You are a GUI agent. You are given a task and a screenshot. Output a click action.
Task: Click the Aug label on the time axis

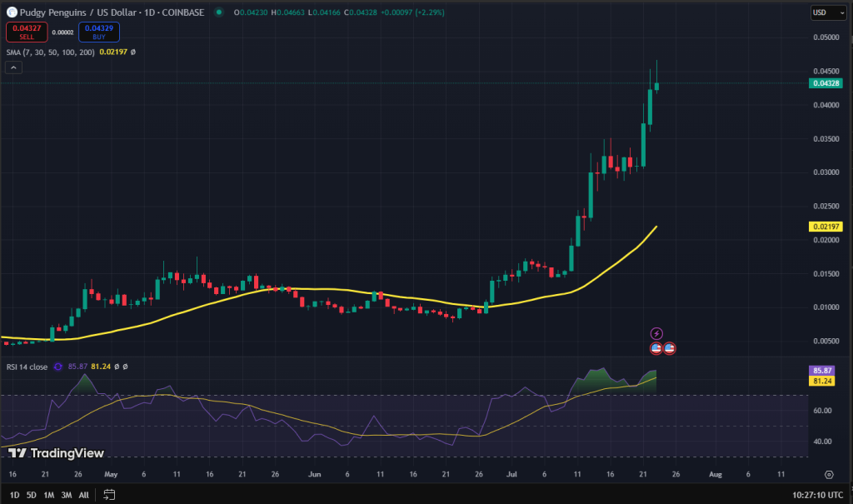716,475
